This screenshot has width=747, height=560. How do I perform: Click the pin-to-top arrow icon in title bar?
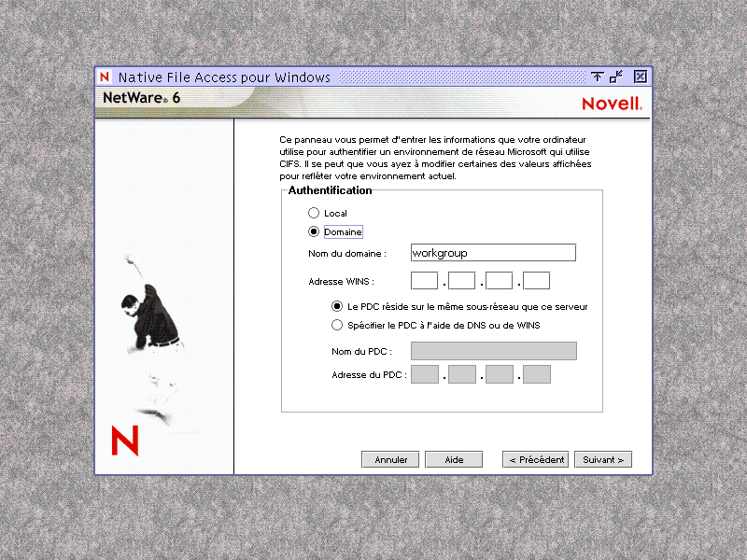click(x=597, y=77)
